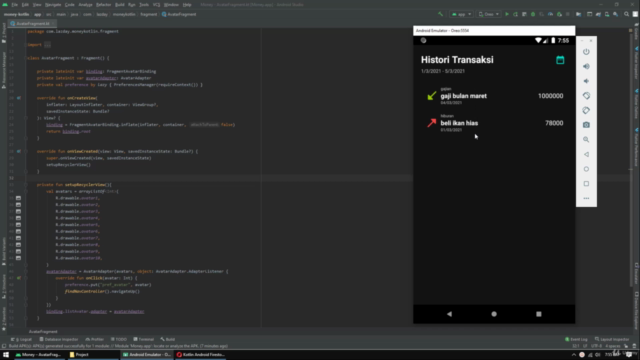Click the Profile app icon in the toolbar
This screenshot has height=360, width=640.
click(550, 14)
